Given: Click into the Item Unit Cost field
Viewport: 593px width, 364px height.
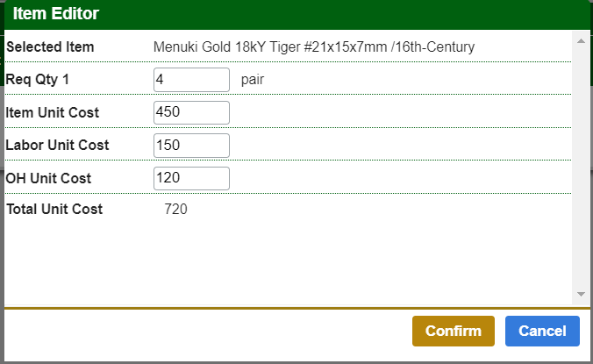Looking at the screenshot, I should 191,112.
